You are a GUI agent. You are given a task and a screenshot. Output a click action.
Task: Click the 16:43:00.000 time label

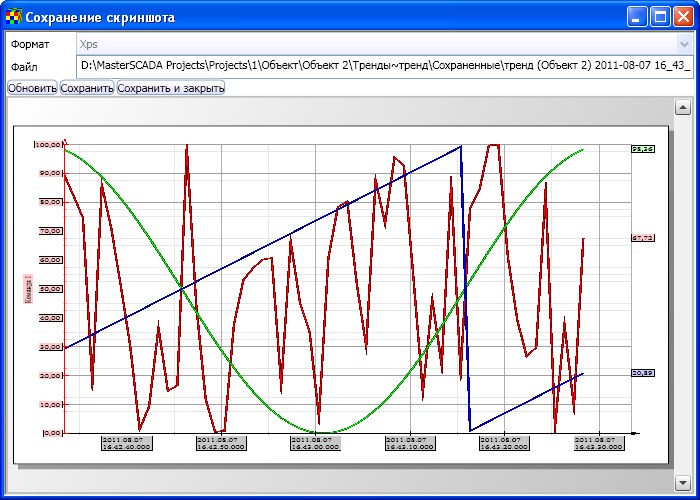click(x=316, y=443)
